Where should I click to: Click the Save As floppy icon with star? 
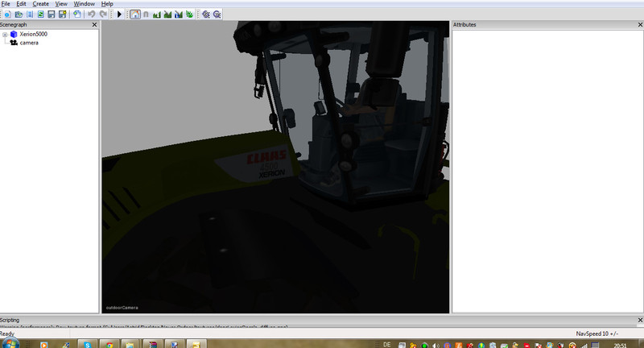[63, 14]
